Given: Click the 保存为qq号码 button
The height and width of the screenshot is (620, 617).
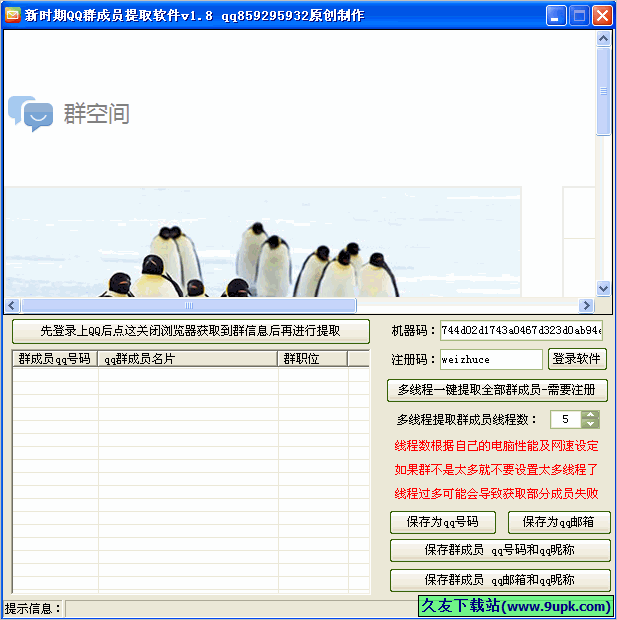Looking at the screenshot, I should pos(443,522).
